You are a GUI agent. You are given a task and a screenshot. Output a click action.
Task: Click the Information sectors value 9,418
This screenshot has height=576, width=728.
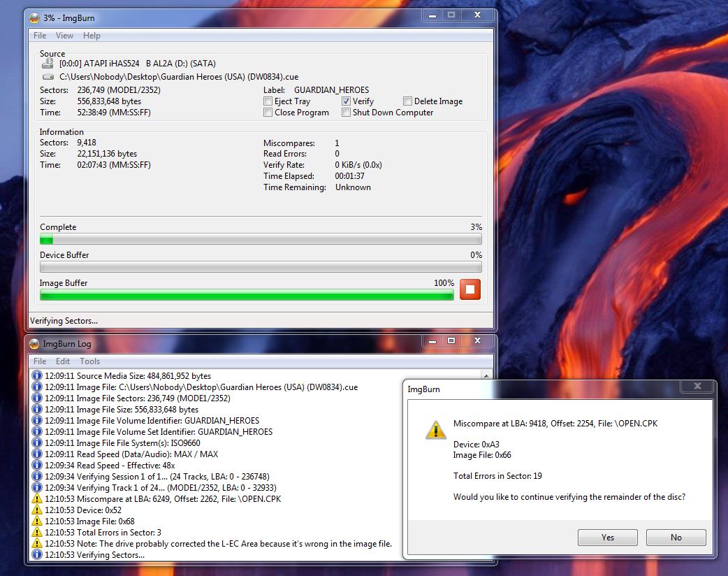pos(87,143)
